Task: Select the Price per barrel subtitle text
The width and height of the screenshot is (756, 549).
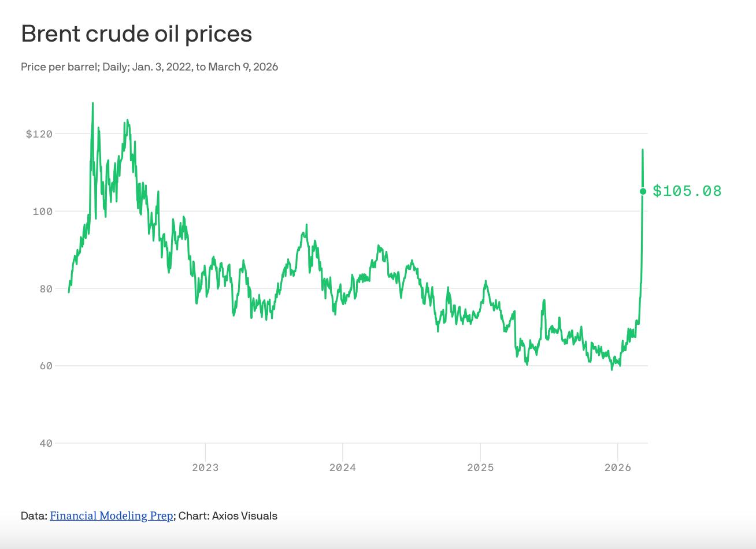Action: coord(149,67)
